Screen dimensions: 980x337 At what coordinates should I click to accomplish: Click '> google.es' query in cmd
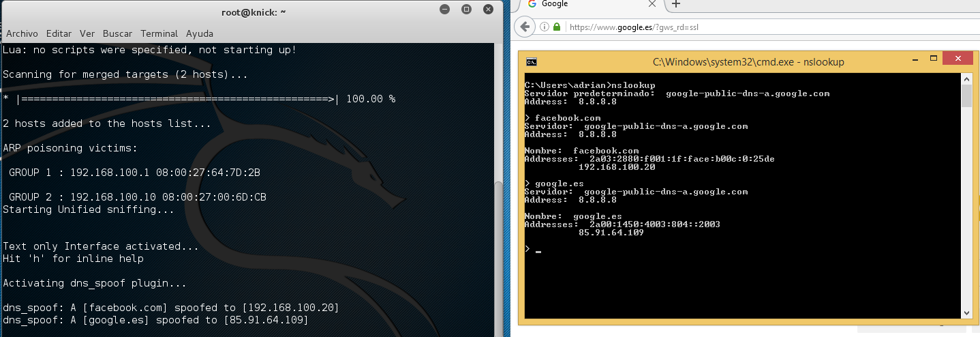coord(555,184)
